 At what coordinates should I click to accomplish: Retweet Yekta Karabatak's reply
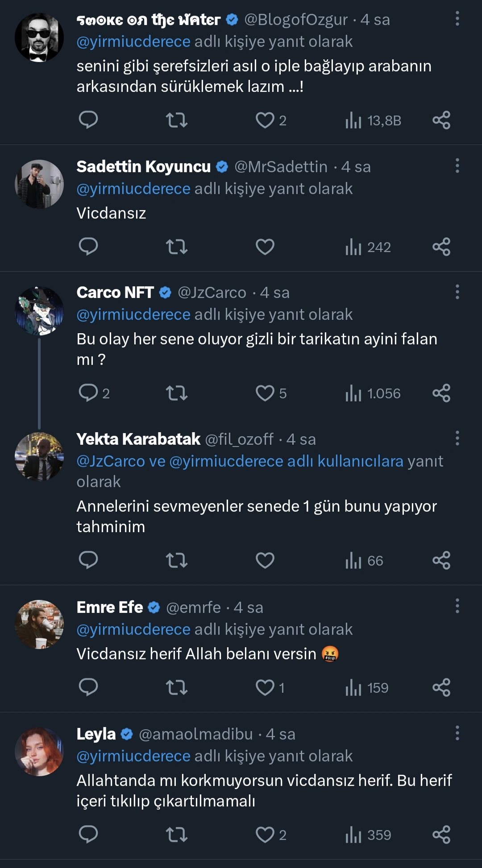[176, 560]
